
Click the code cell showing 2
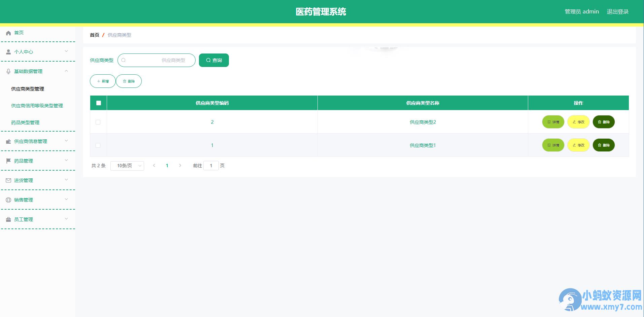pos(212,122)
